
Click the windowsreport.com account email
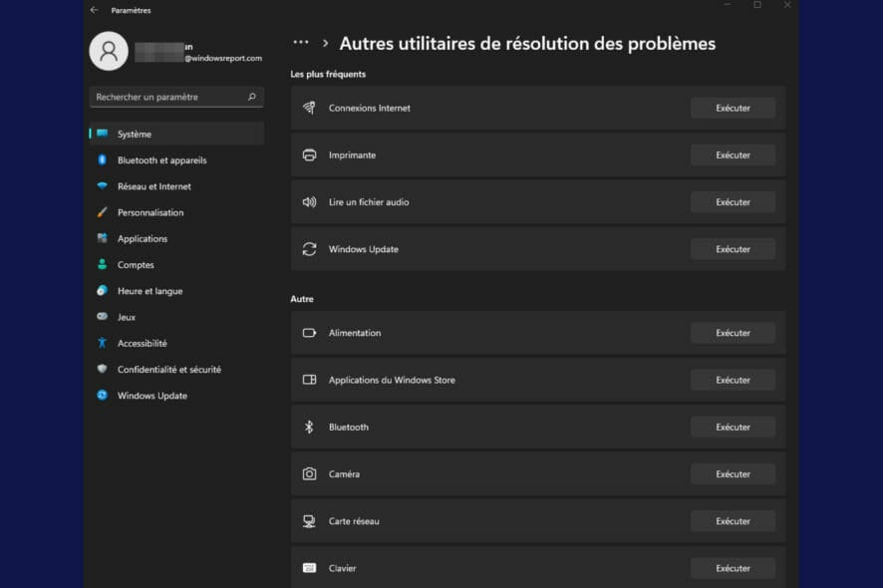point(223,58)
